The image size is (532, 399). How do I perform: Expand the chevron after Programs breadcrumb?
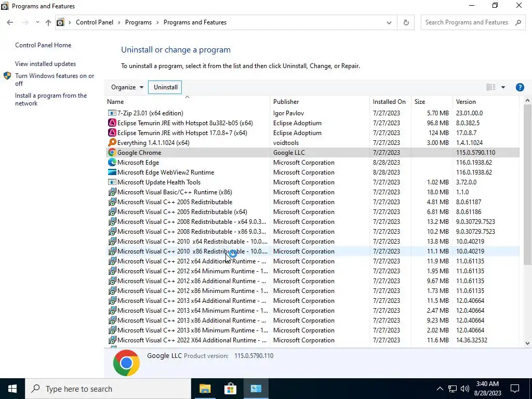coord(157,22)
